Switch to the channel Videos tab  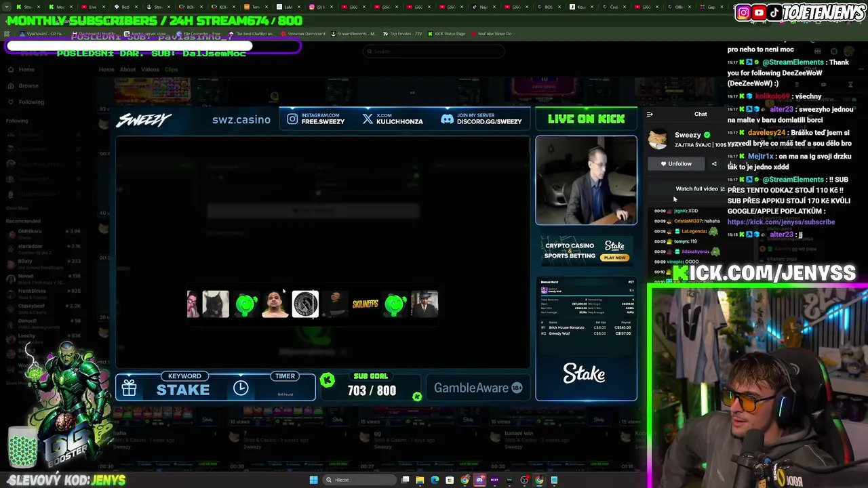pyautogui.click(x=150, y=69)
